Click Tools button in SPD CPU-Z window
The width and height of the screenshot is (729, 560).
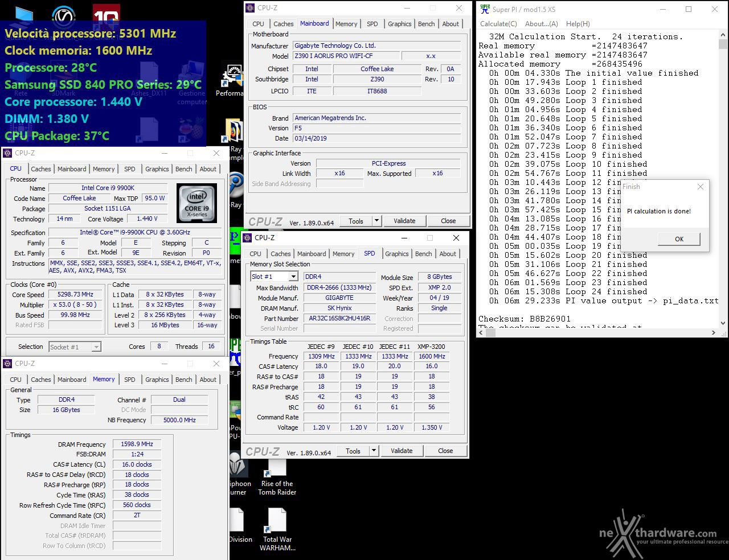[x=353, y=451]
